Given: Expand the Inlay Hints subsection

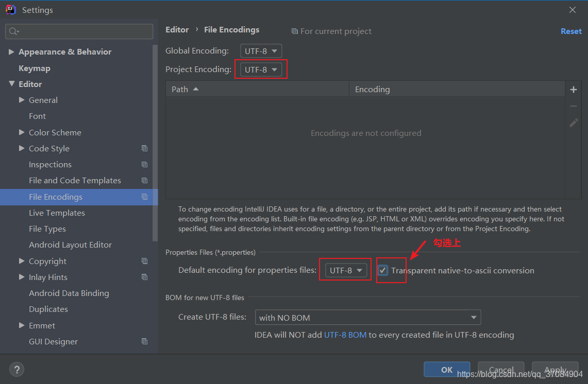Looking at the screenshot, I should click(x=22, y=277).
